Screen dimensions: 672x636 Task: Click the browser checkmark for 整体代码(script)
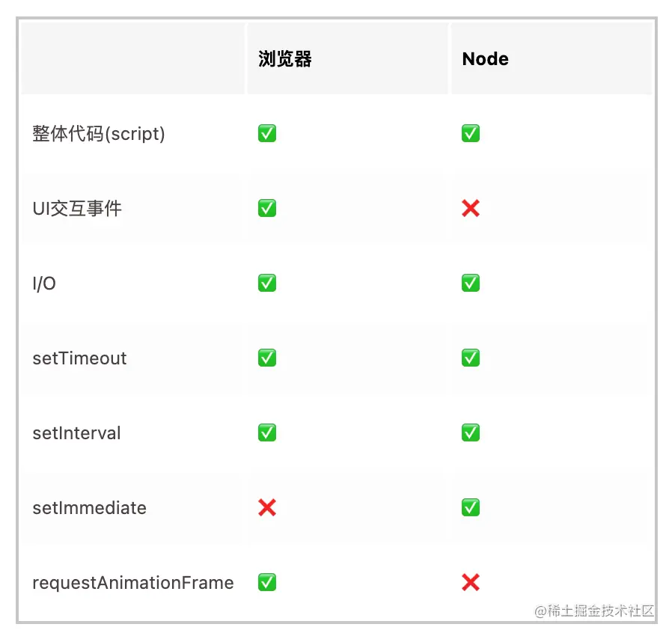(267, 133)
